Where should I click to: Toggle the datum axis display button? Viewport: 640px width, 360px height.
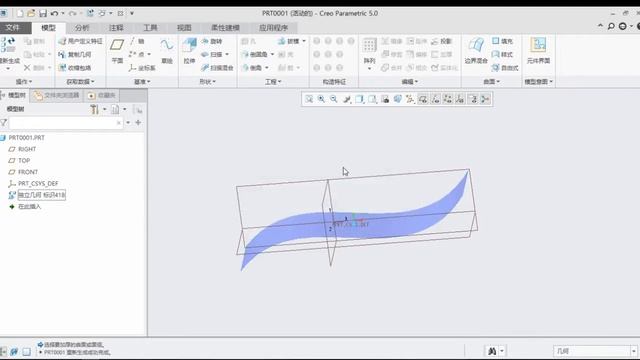tap(436, 99)
